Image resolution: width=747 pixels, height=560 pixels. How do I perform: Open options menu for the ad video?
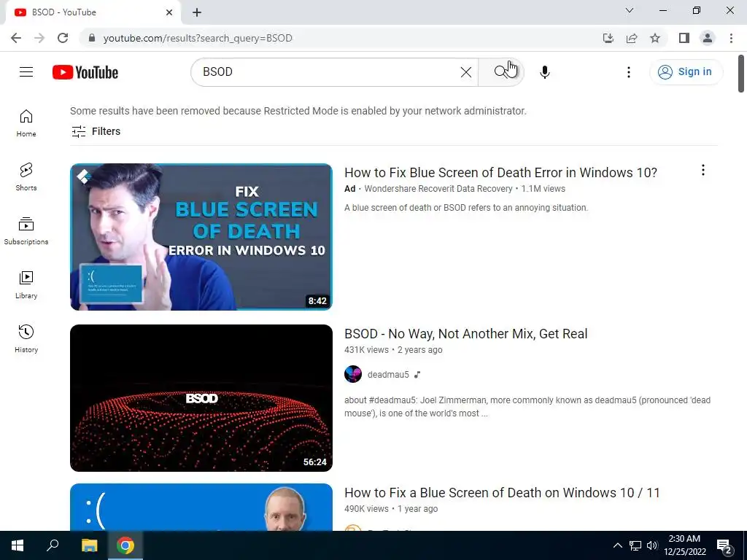tap(703, 170)
